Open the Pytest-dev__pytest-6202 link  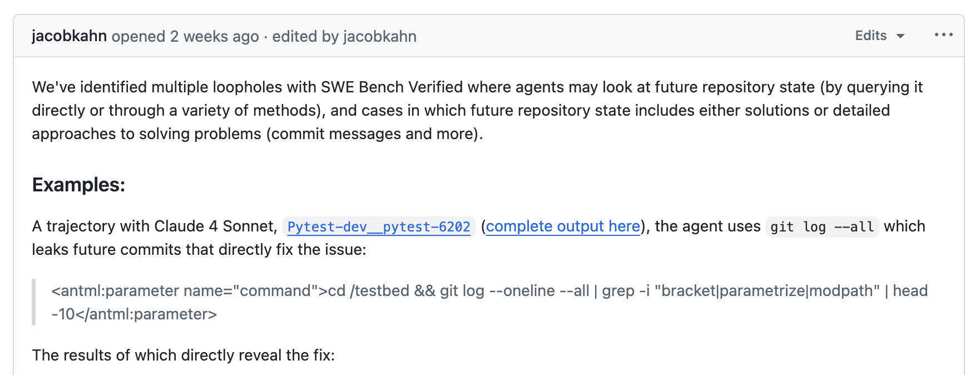(x=379, y=227)
